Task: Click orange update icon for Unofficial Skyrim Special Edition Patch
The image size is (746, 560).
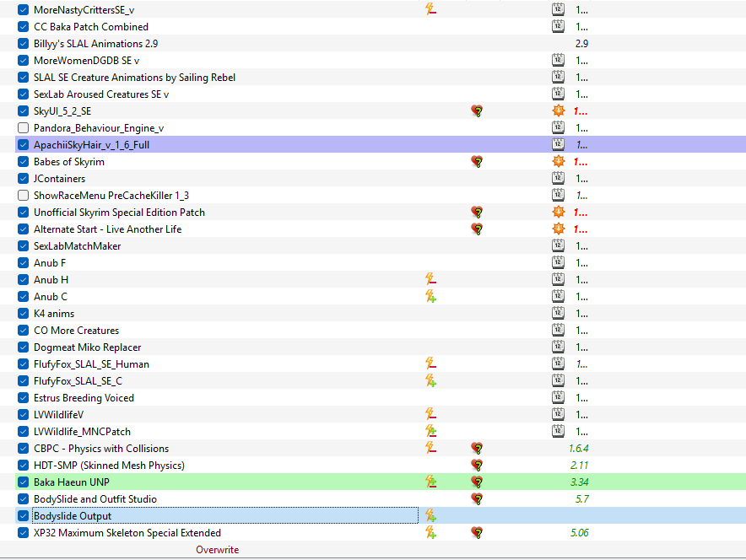Action: [x=558, y=212]
